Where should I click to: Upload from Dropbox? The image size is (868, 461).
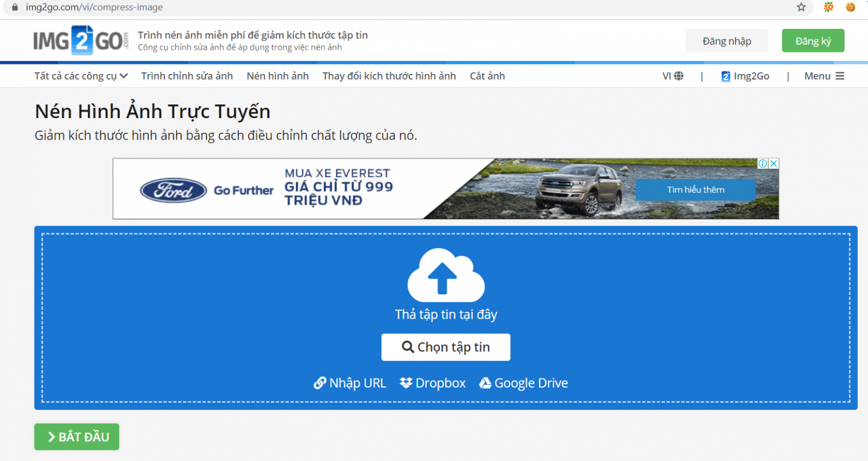433,383
